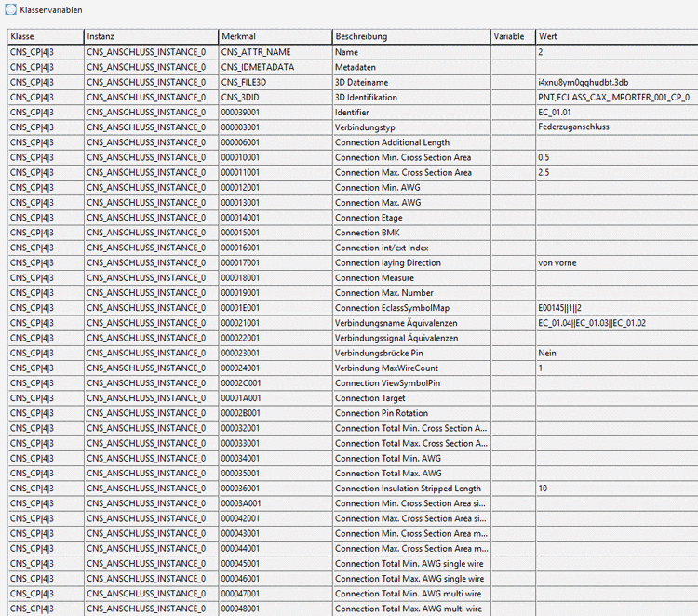698x616 pixels.
Task: Click the Variable column header
Action: point(513,36)
